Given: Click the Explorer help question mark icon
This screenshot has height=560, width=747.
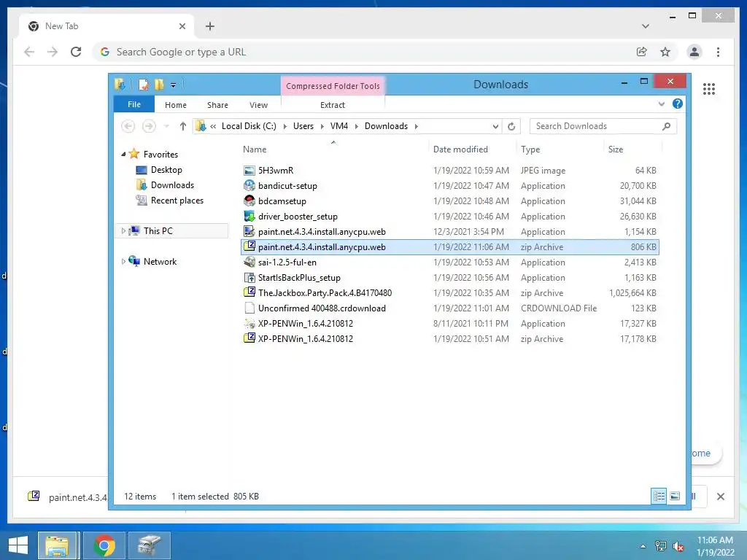Looking at the screenshot, I should point(678,104).
